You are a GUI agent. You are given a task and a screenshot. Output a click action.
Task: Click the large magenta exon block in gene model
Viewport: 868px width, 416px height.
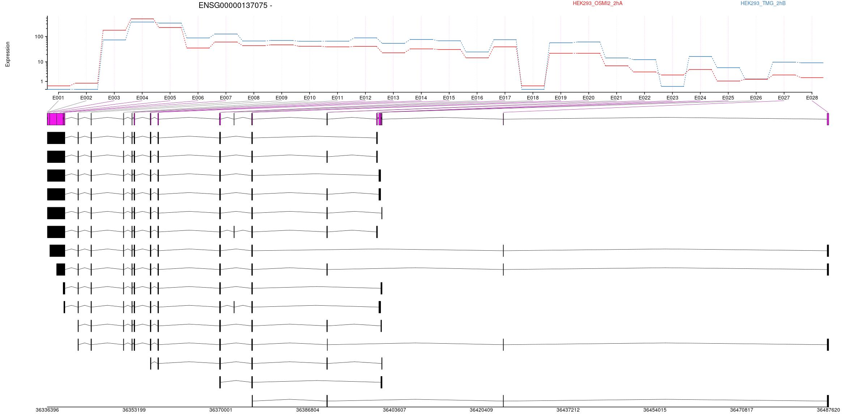coord(56,119)
